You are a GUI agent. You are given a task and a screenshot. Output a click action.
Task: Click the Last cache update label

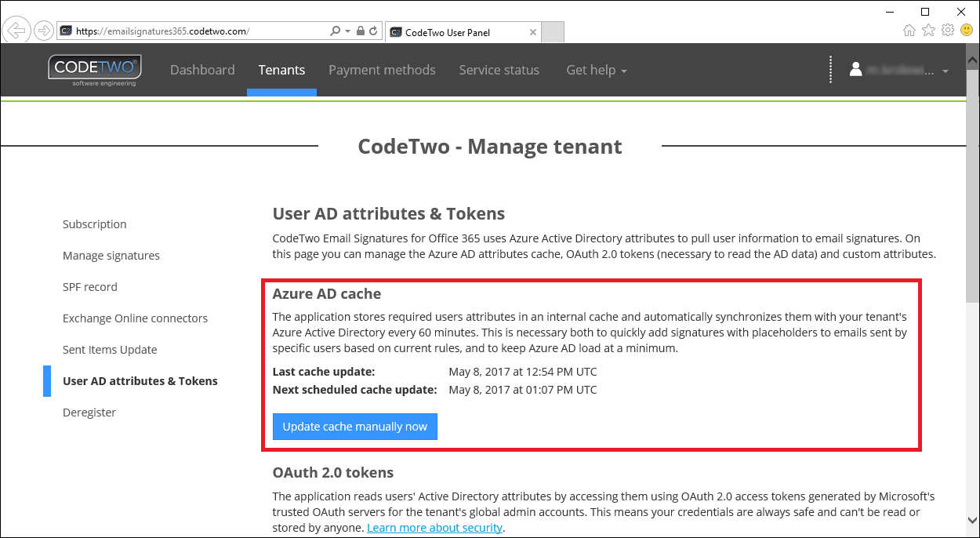click(324, 372)
